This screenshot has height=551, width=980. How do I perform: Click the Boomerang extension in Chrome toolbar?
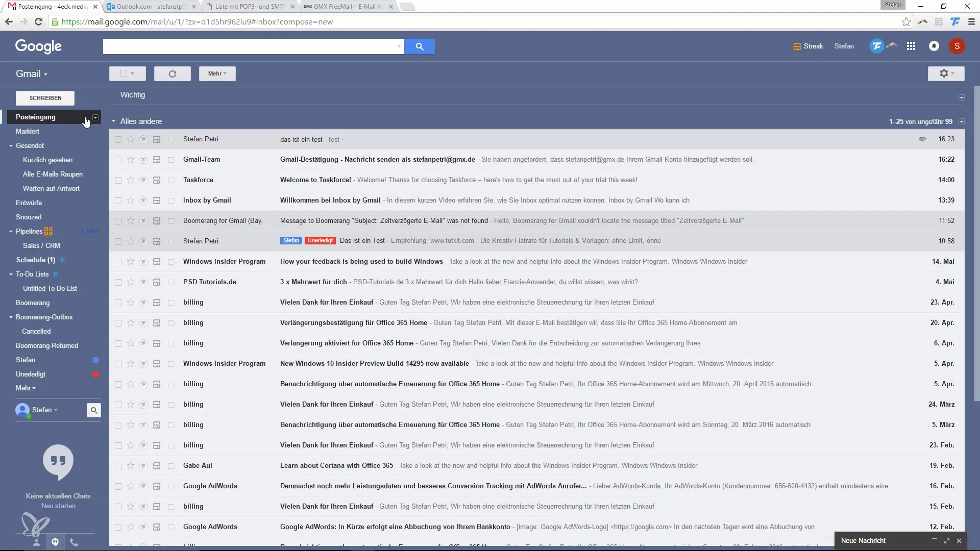pyautogui.click(x=922, y=22)
